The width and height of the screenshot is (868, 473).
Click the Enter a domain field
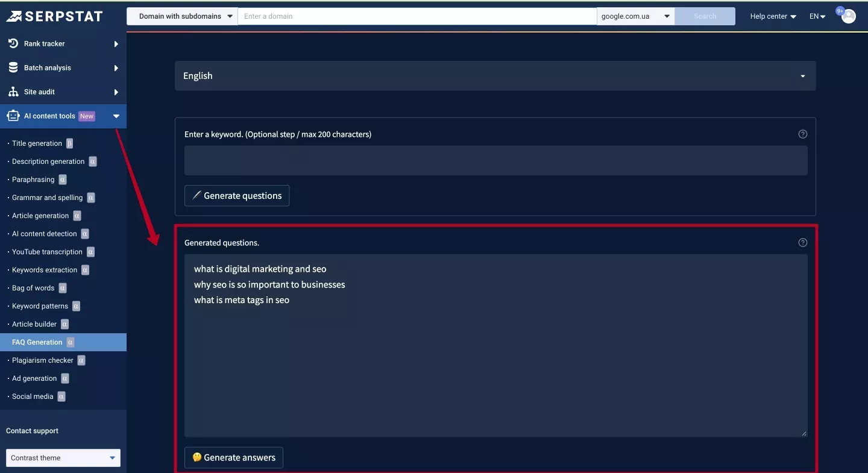click(417, 16)
